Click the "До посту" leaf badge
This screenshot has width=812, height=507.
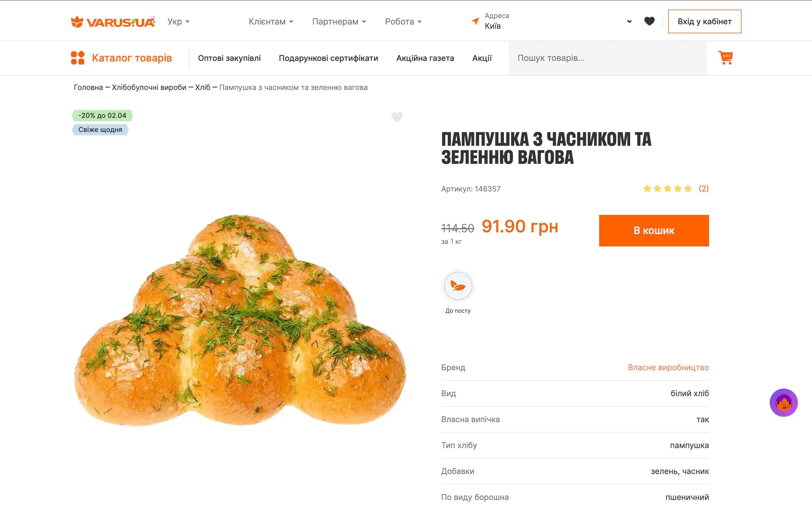458,286
